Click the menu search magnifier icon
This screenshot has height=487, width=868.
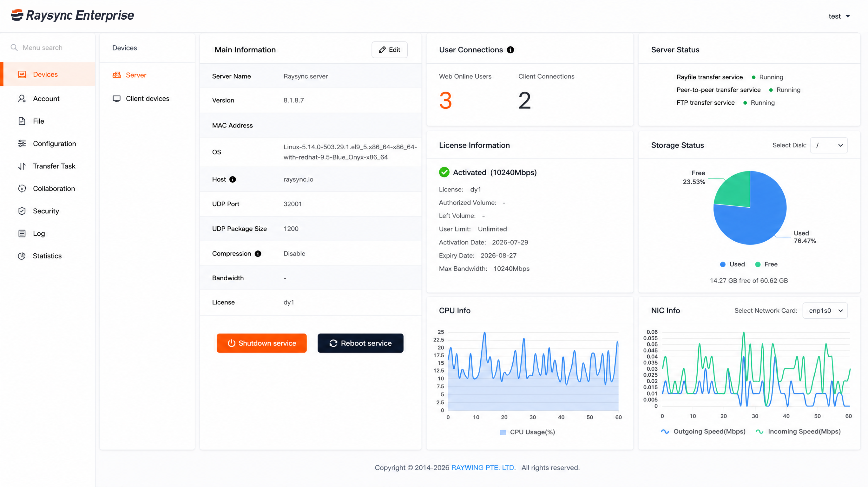point(14,48)
